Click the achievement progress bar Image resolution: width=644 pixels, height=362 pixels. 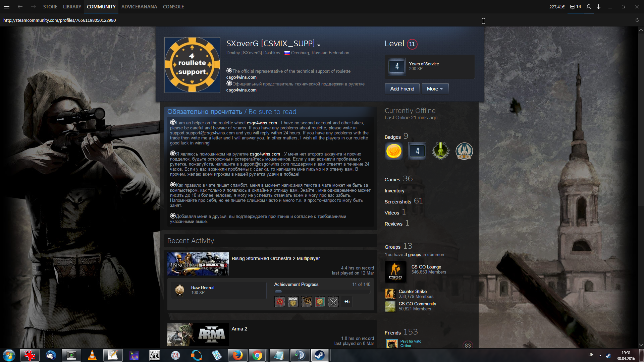322,292
